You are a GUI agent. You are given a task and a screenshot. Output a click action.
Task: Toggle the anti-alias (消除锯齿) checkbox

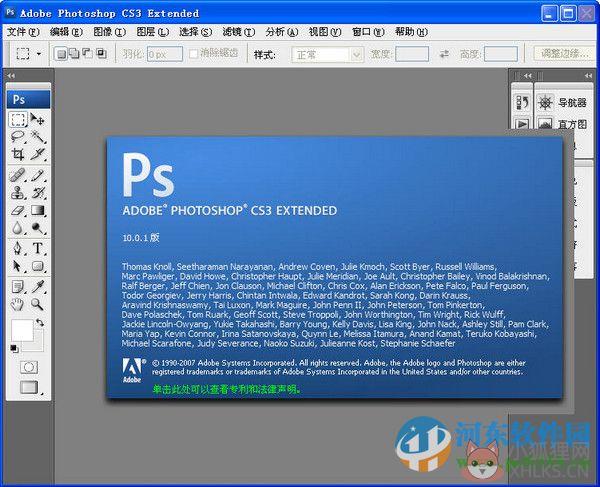[194, 54]
